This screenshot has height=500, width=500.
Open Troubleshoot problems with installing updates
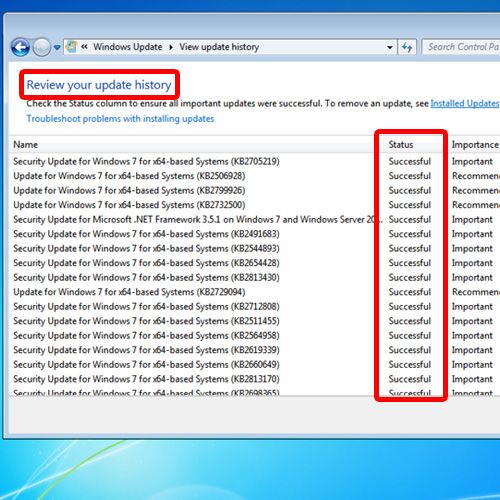coord(120,119)
